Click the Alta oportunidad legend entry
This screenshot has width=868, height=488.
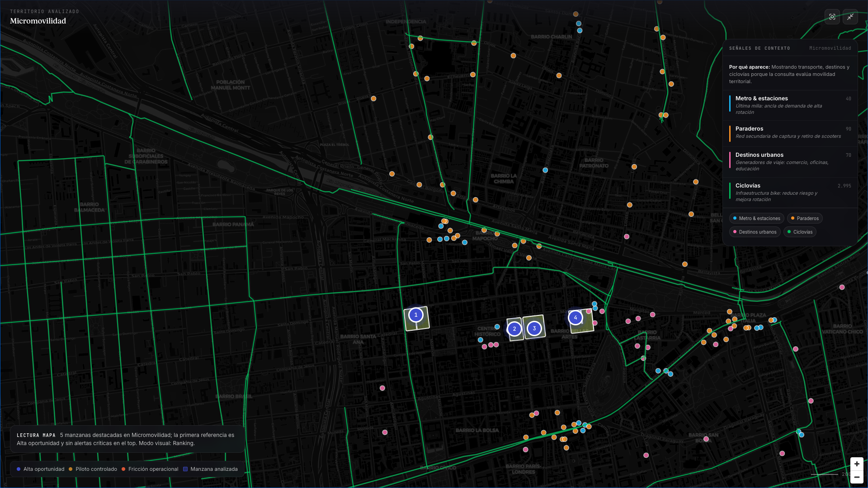pos(41,469)
